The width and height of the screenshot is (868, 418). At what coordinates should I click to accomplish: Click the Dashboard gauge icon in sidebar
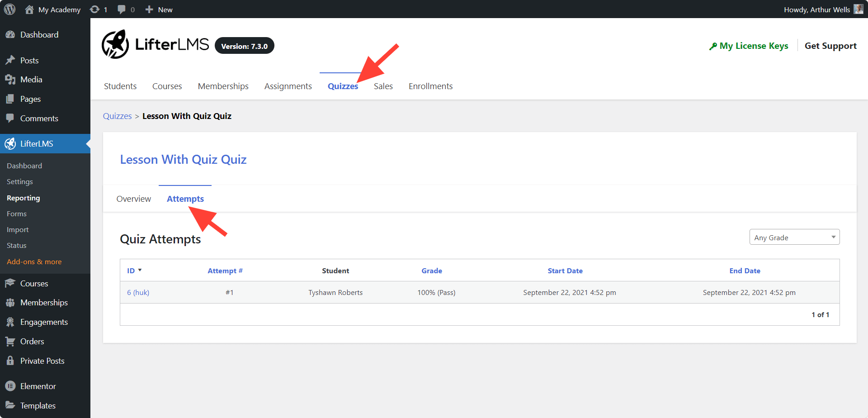coord(10,34)
